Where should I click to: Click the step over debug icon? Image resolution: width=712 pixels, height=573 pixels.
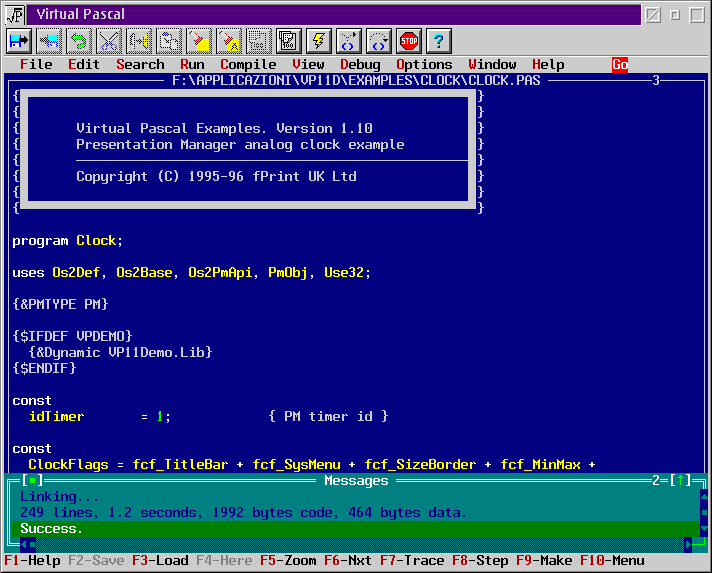379,41
